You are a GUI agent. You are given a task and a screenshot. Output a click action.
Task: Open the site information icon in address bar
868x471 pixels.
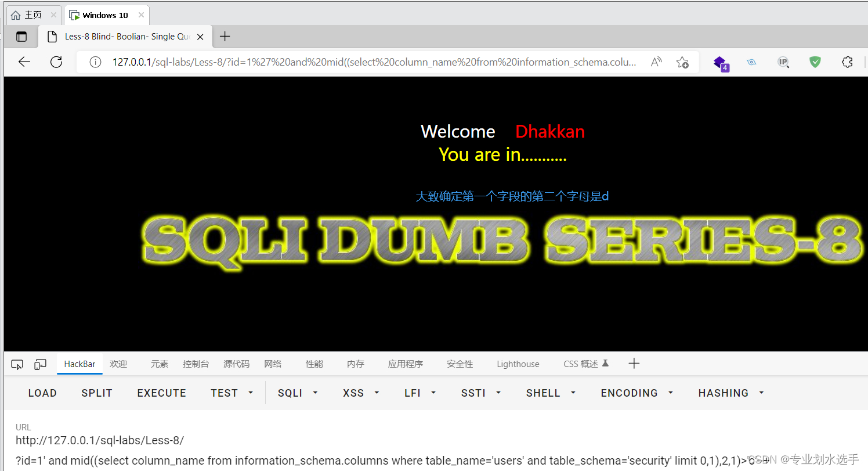pos(96,62)
